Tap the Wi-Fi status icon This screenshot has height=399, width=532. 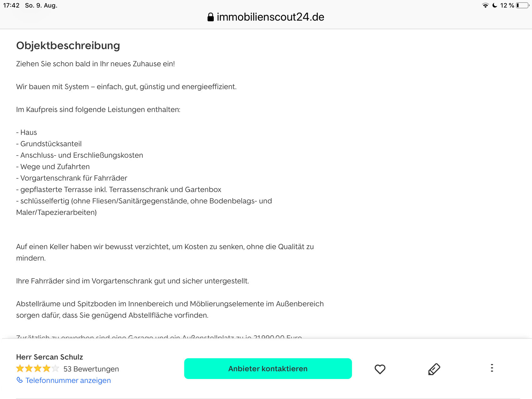[485, 5]
